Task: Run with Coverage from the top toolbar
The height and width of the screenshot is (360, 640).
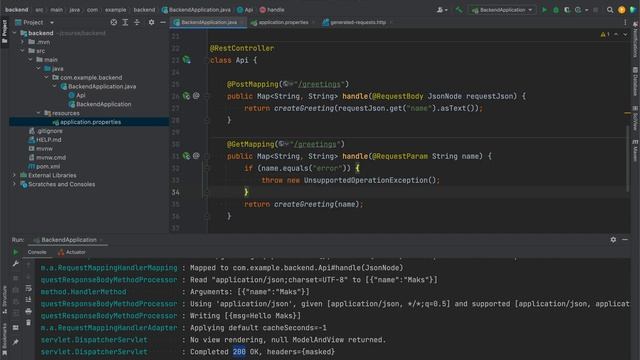Action: [x=567, y=10]
